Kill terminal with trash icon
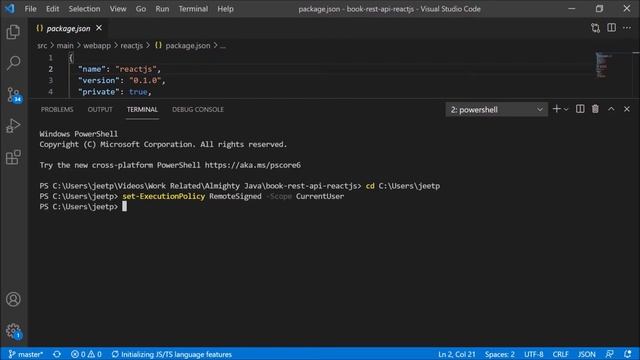The height and width of the screenshot is (360, 640). click(596, 109)
